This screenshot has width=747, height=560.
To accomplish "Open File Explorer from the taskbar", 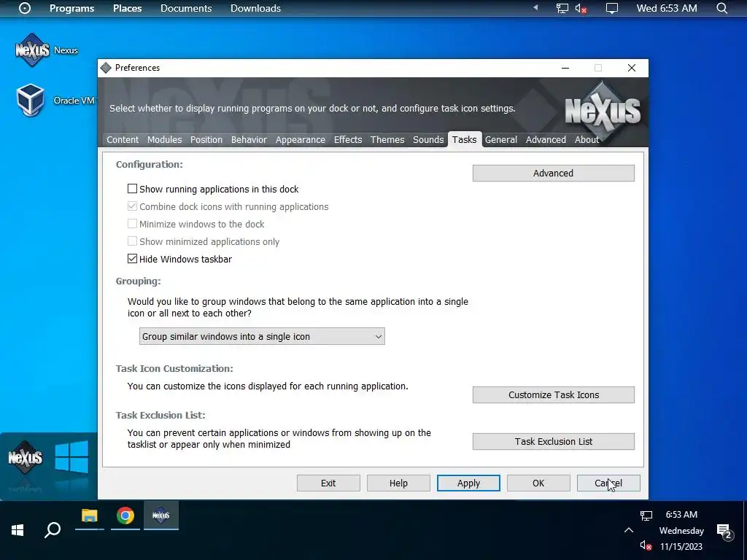I will pos(89,516).
